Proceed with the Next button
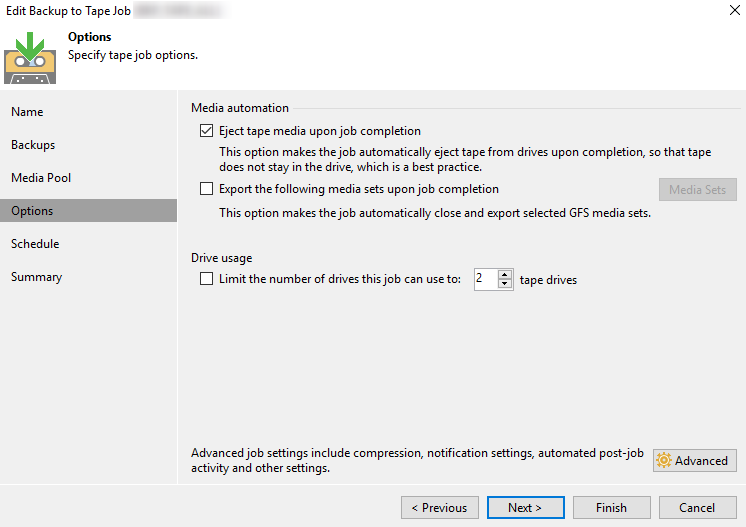Viewport: 746px width, 527px height. coord(525,508)
